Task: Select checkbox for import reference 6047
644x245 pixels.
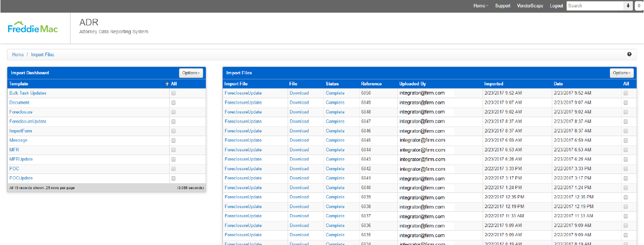Action: [x=626, y=121]
